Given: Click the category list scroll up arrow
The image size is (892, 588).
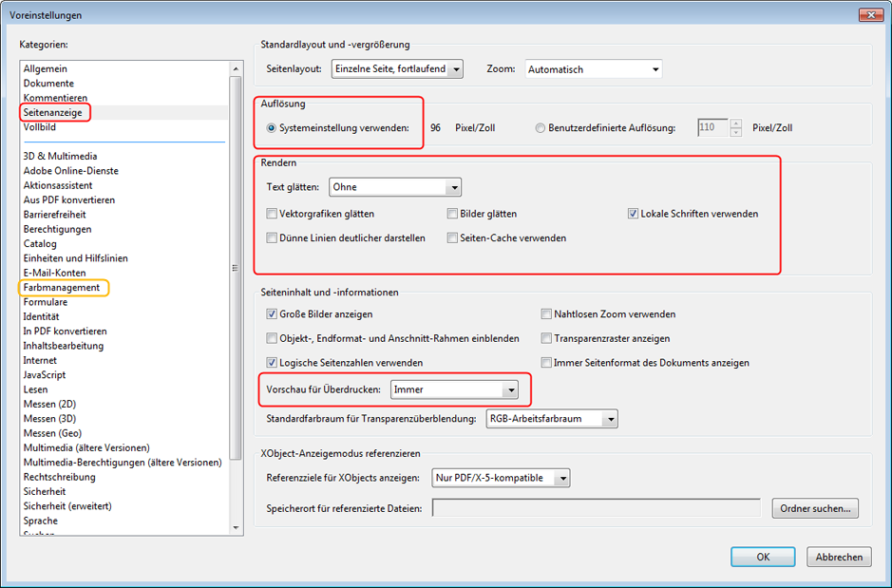Looking at the screenshot, I should [237, 68].
